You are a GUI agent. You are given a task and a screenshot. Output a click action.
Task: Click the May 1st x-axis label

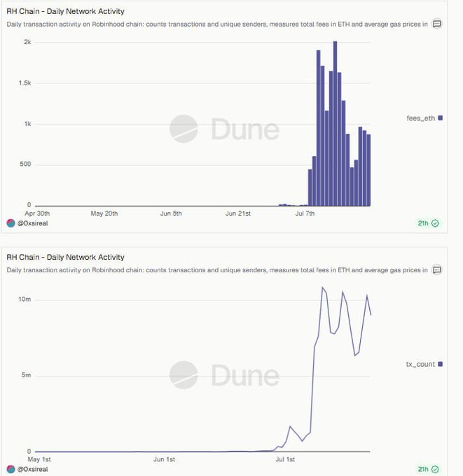[x=39, y=459]
